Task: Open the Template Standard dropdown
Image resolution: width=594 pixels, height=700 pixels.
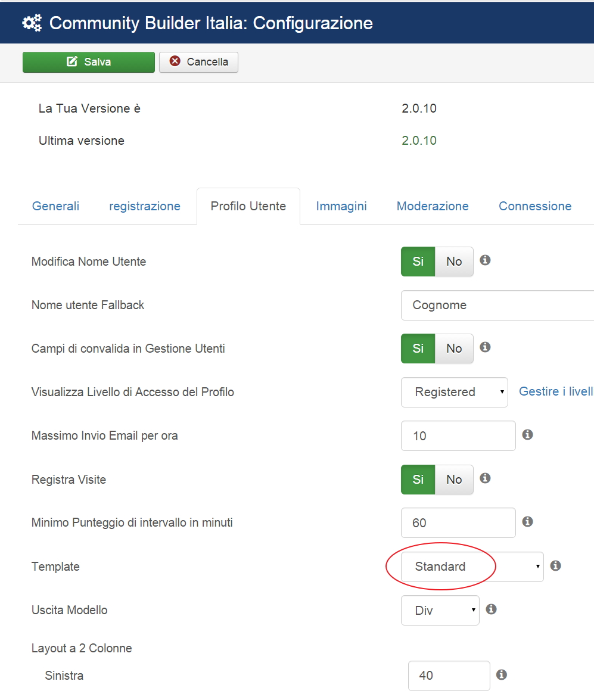Action: [x=472, y=567]
